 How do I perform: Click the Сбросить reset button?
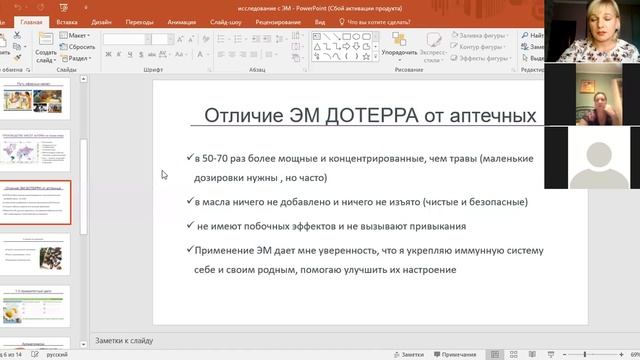(x=77, y=47)
